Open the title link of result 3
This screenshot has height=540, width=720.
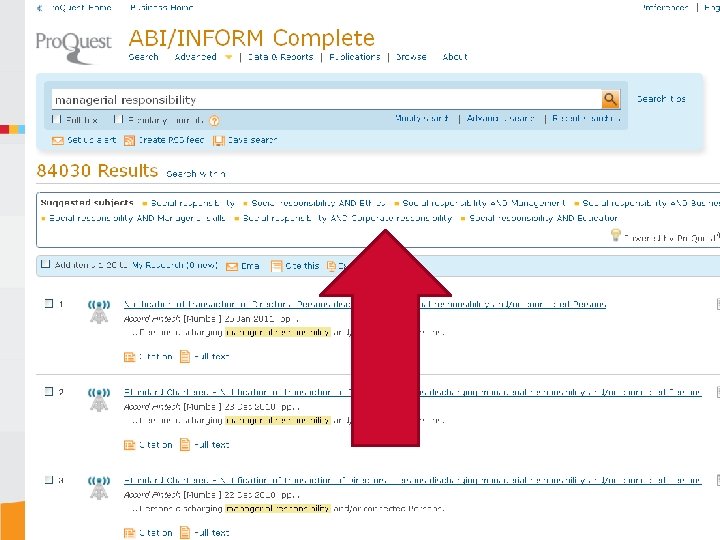(412, 480)
